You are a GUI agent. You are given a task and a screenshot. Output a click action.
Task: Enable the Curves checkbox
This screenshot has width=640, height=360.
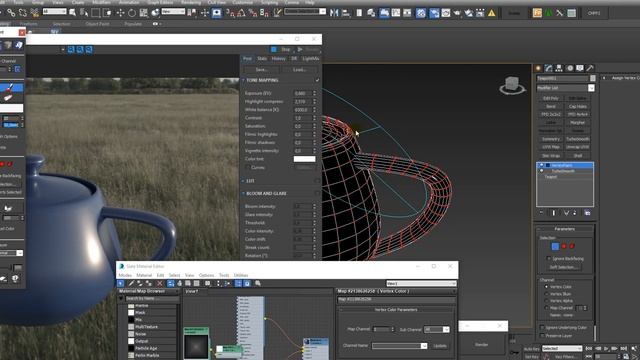(247, 167)
